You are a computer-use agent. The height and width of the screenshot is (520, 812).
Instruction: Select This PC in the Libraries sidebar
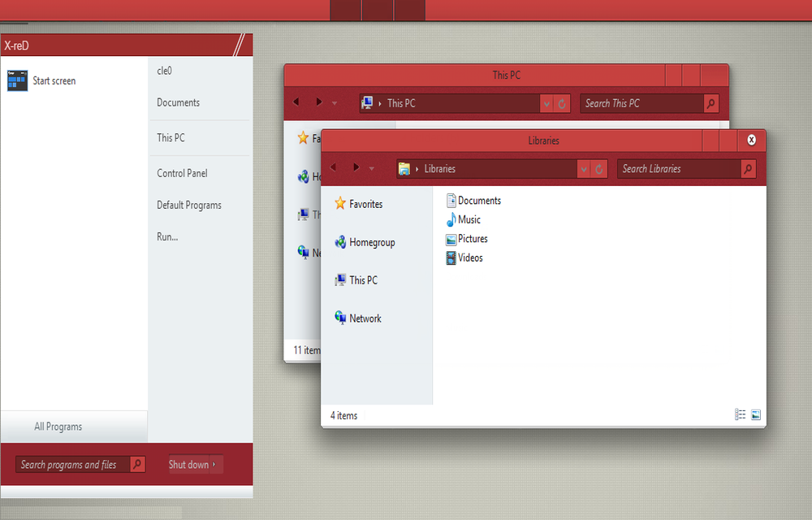pos(362,279)
